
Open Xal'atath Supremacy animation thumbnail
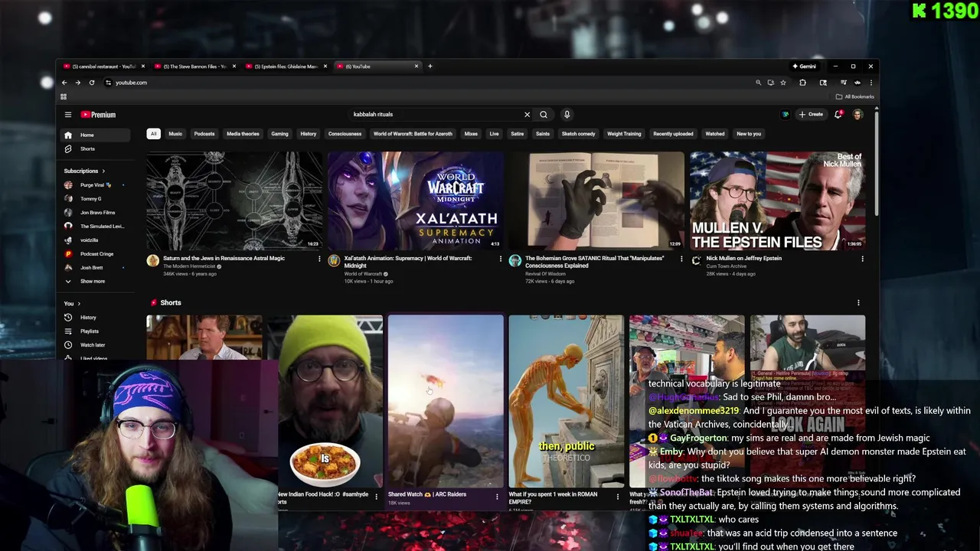(416, 201)
